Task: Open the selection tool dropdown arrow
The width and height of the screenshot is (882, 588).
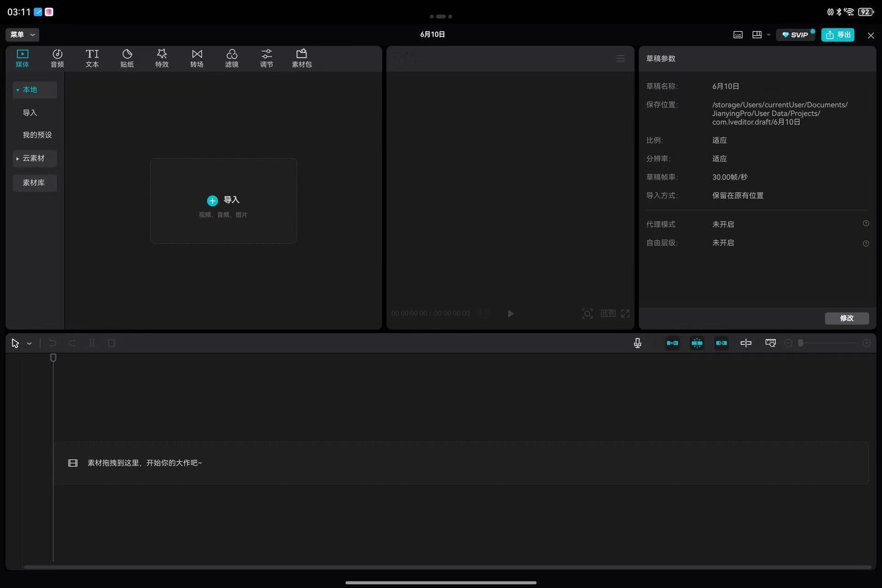Action: pyautogui.click(x=29, y=344)
